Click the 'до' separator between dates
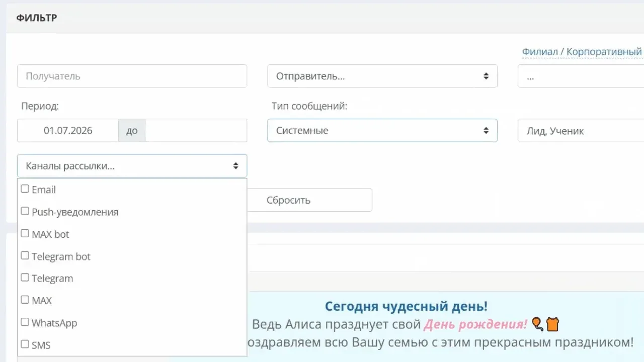Viewport: 644px width, 362px height. point(132,131)
